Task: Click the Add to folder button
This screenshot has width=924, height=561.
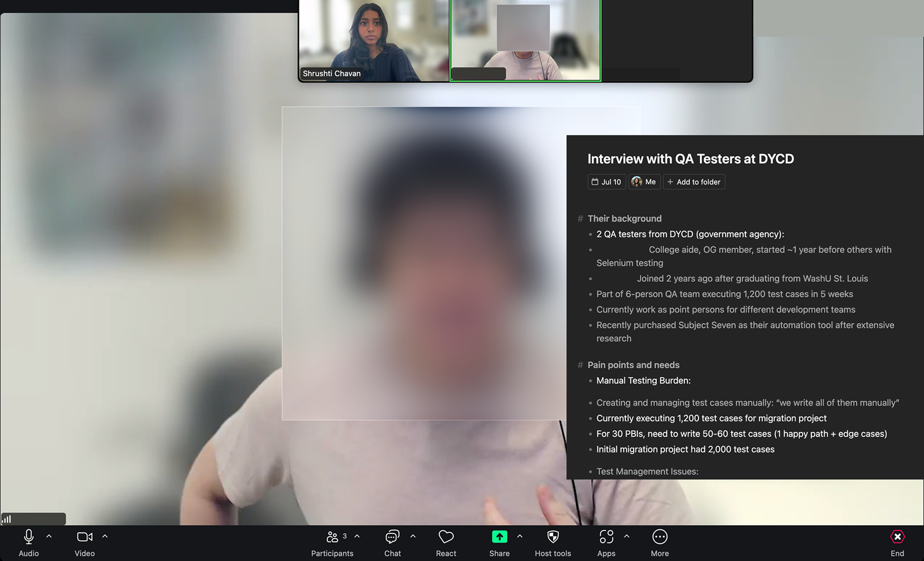Action: coord(694,182)
